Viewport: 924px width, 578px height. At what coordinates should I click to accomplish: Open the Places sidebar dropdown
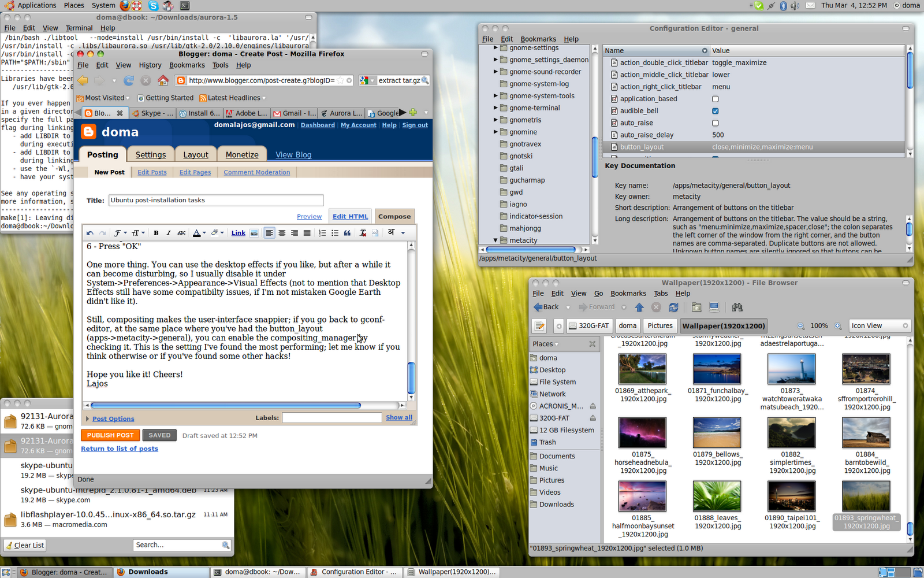[546, 344]
